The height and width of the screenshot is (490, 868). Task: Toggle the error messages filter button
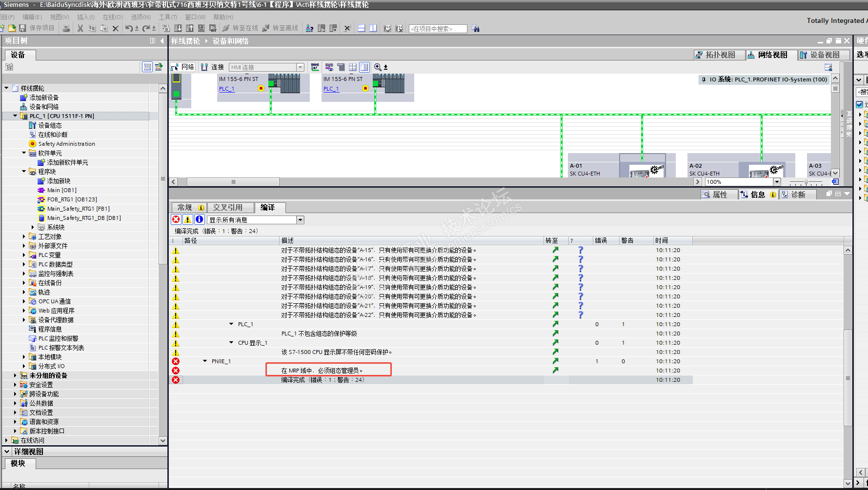[176, 220]
